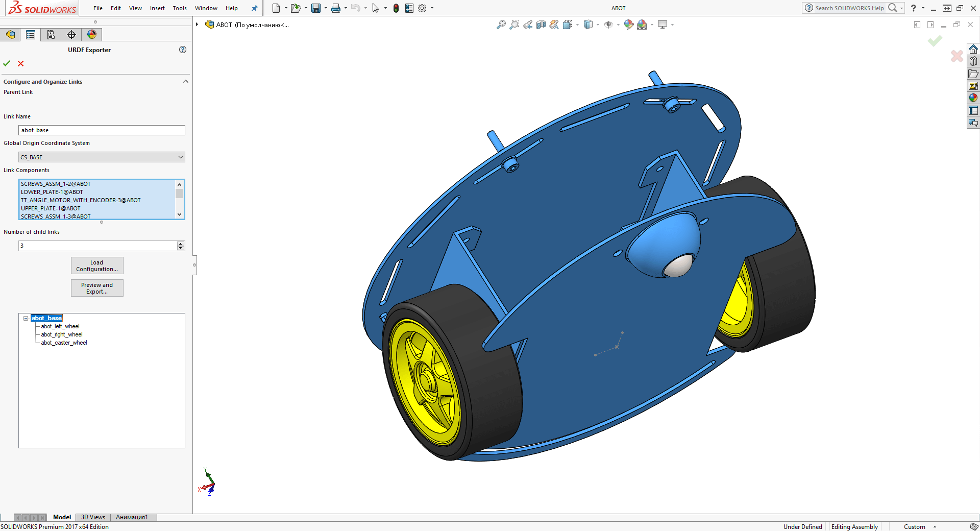Open SOLIDWORKS Resources home icon
This screenshot has width=980, height=531.
click(973, 50)
